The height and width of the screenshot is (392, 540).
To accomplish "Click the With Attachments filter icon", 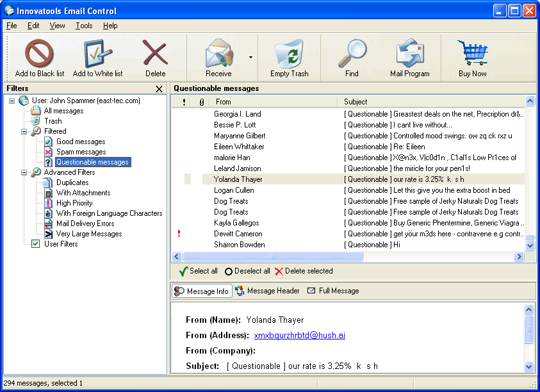I will 48,193.
